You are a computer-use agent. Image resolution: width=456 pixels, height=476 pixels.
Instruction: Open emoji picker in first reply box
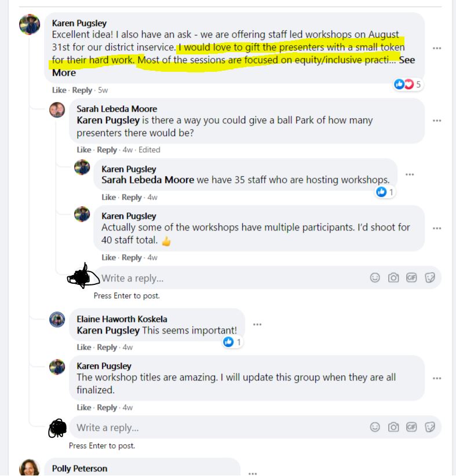click(x=375, y=277)
